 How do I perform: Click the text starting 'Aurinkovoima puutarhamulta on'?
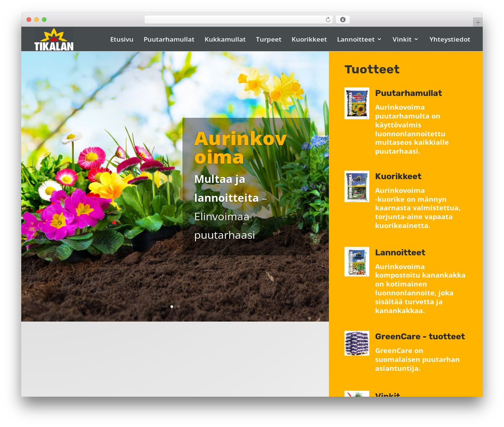(412, 129)
